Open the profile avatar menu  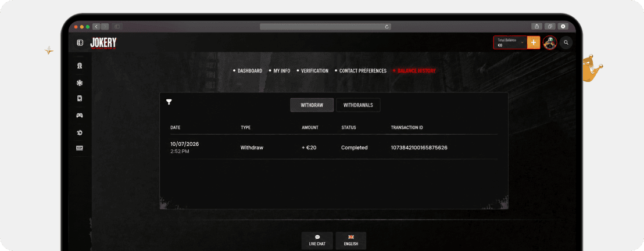coord(550,42)
